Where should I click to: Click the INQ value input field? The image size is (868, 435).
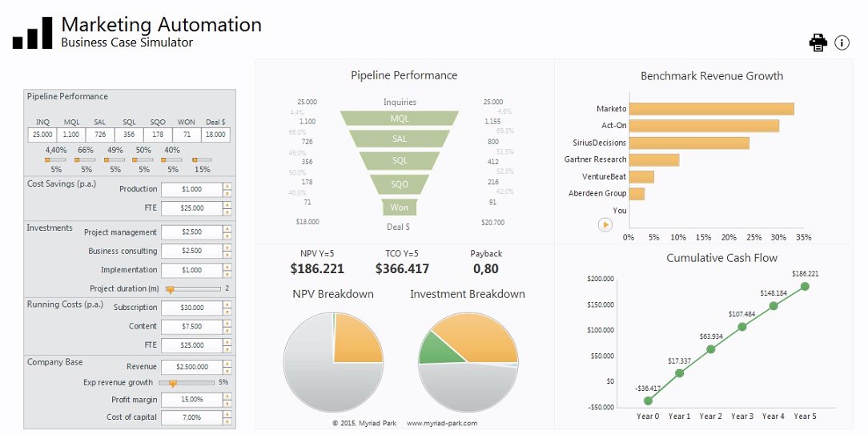pos(42,135)
